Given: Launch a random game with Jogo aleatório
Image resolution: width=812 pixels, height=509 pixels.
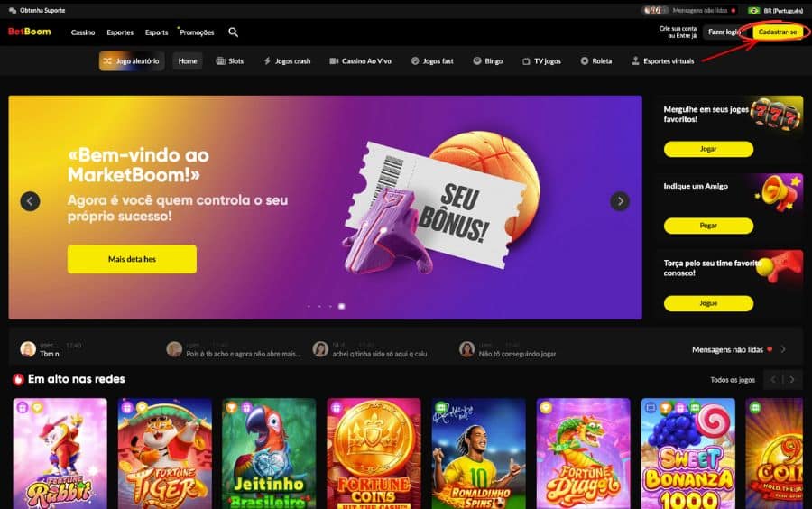Looking at the screenshot, I should point(132,61).
